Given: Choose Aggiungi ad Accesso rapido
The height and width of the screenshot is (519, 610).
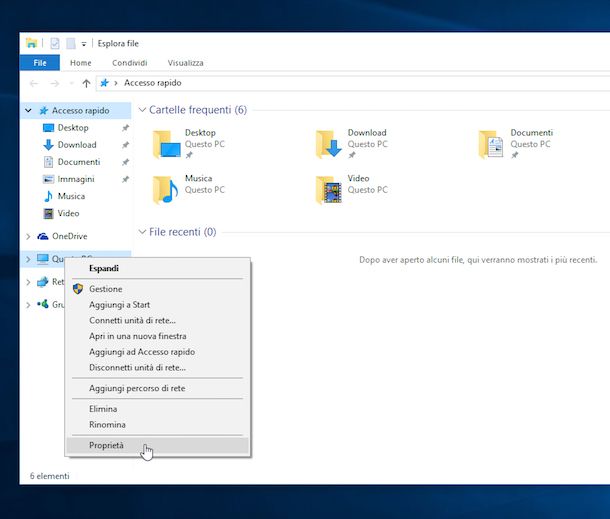Looking at the screenshot, I should pos(158,352).
